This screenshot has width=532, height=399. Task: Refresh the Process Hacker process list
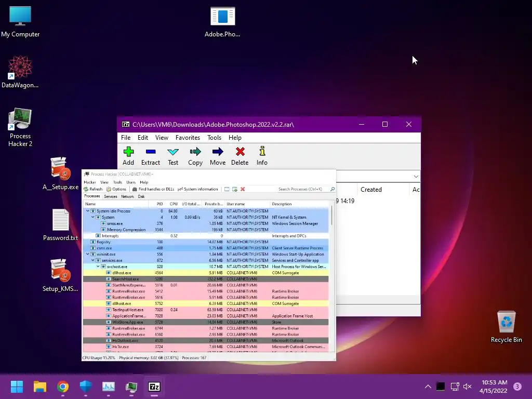[93, 189]
